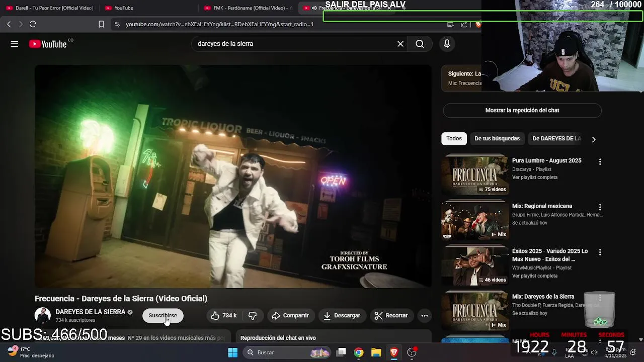The height and width of the screenshot is (362, 644).
Task: Bookmark this page icon
Action: point(101,24)
